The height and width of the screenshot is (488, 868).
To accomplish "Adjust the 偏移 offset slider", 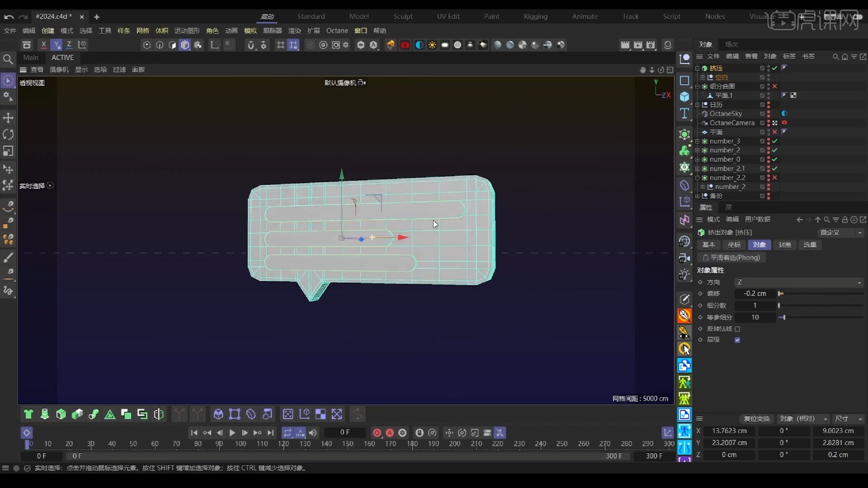I will (x=821, y=294).
